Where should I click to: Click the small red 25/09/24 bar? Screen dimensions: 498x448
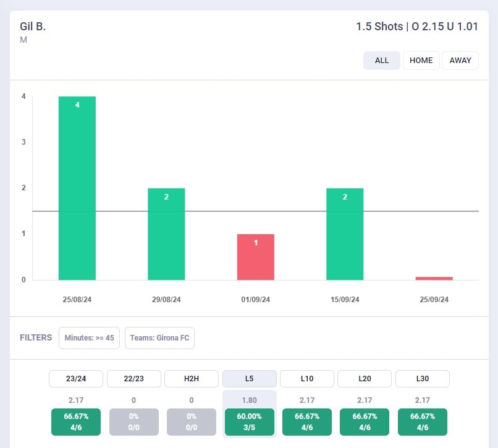tap(434, 278)
